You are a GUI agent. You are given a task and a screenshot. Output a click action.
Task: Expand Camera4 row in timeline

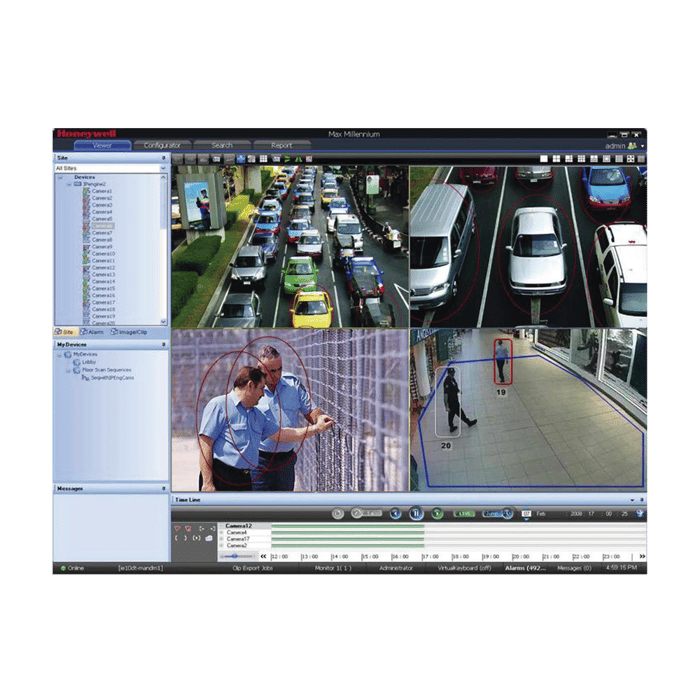pos(221,533)
